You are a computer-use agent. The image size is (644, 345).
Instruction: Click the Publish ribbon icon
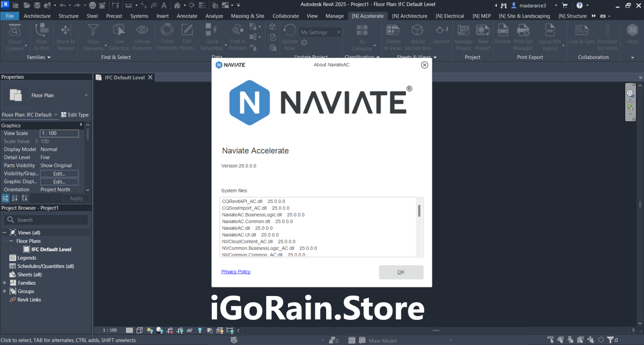point(503,33)
